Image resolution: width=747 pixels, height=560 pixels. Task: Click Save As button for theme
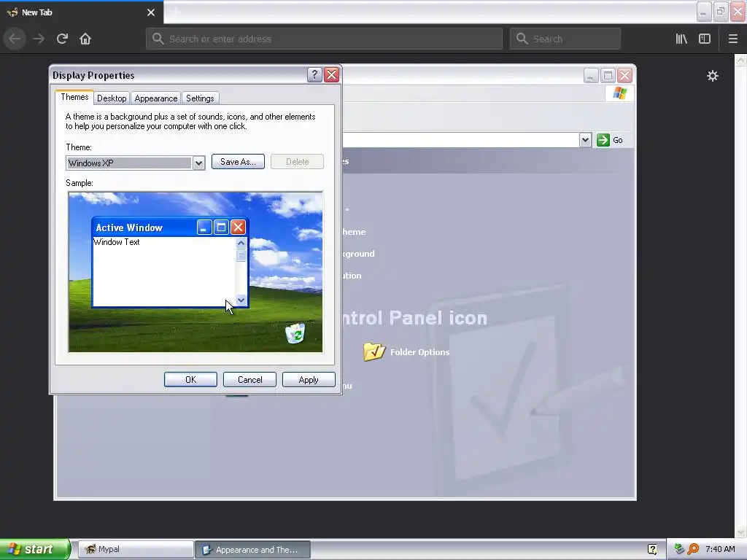[239, 161]
